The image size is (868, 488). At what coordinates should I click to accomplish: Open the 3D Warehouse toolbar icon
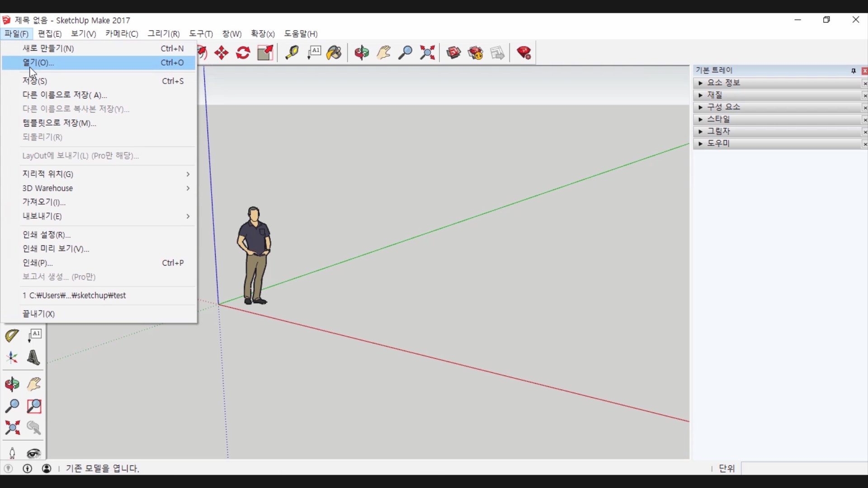pos(453,53)
